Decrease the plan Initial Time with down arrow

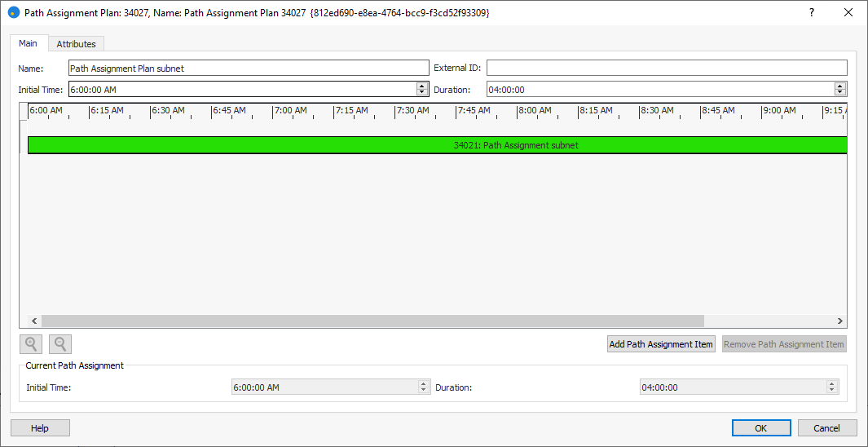click(x=422, y=93)
